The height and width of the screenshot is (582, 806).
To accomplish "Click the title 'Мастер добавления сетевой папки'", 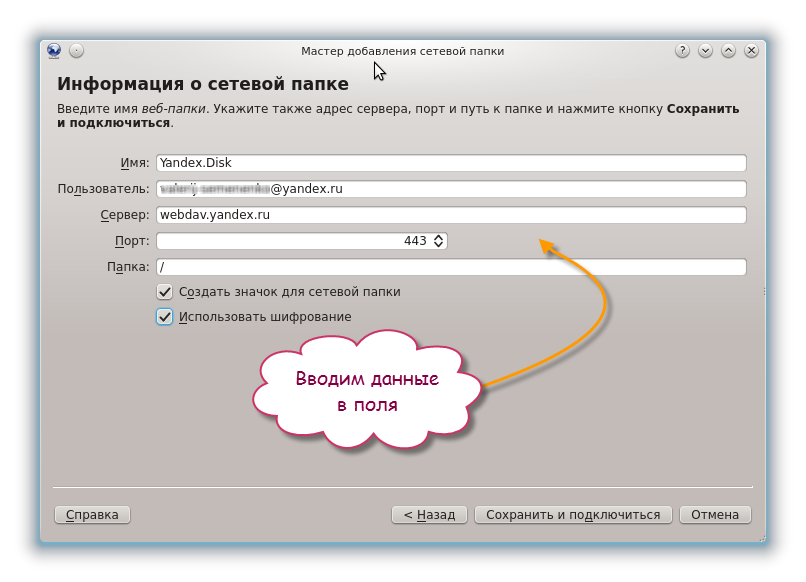I will (402, 51).
